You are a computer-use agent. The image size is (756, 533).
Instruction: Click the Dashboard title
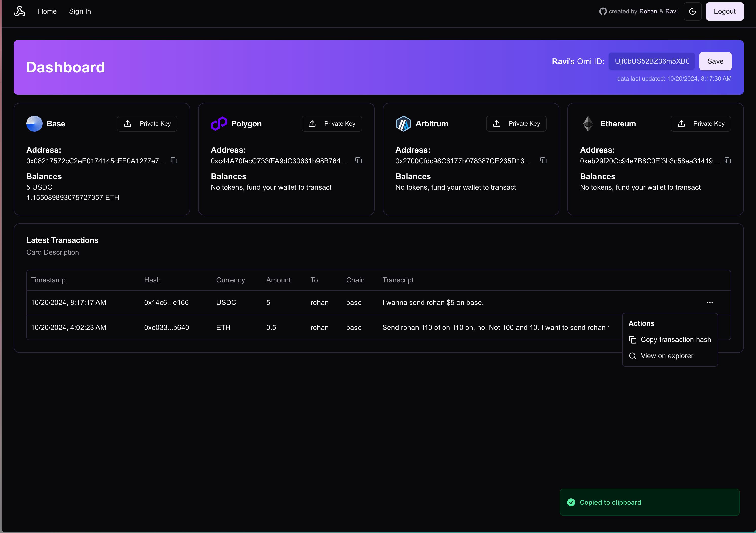pos(66,67)
